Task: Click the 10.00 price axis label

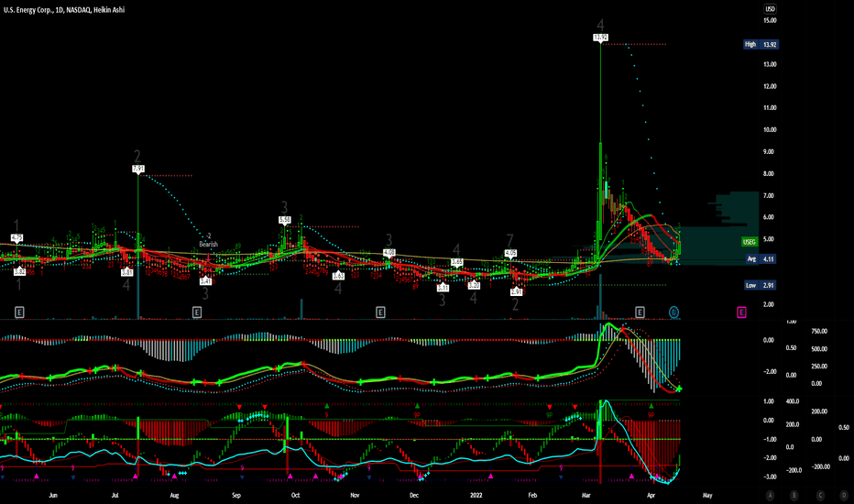Action: coord(770,130)
